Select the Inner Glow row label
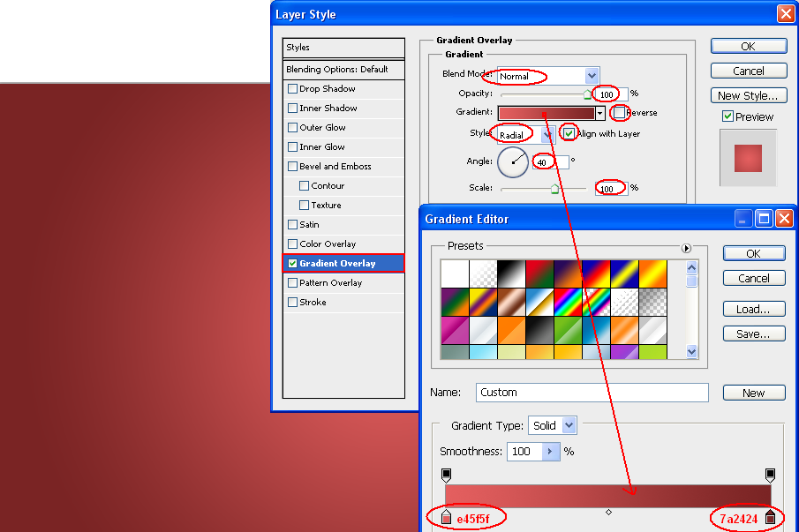Image resolution: width=799 pixels, height=532 pixels. (x=322, y=146)
